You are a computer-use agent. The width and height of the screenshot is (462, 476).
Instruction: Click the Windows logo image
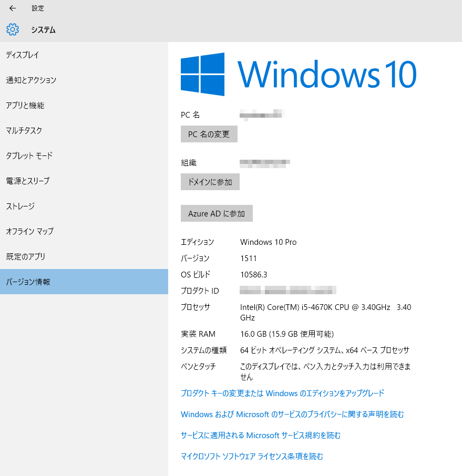point(202,75)
